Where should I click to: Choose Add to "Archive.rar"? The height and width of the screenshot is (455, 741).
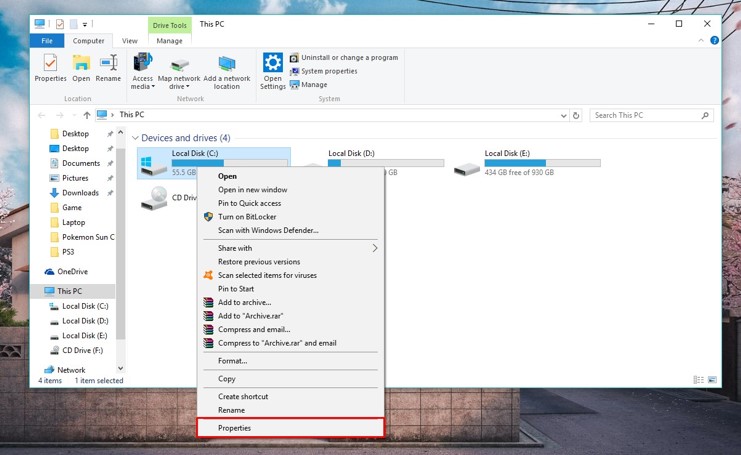[x=290, y=316]
